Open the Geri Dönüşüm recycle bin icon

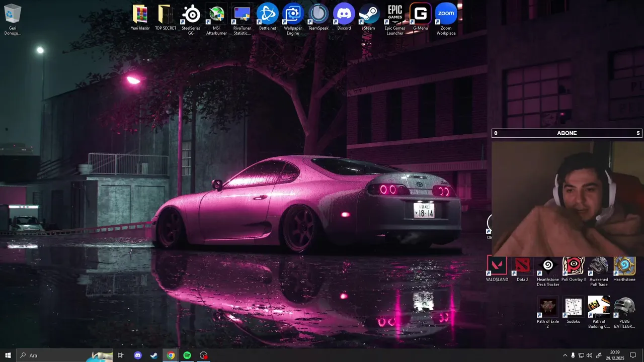[13, 19]
